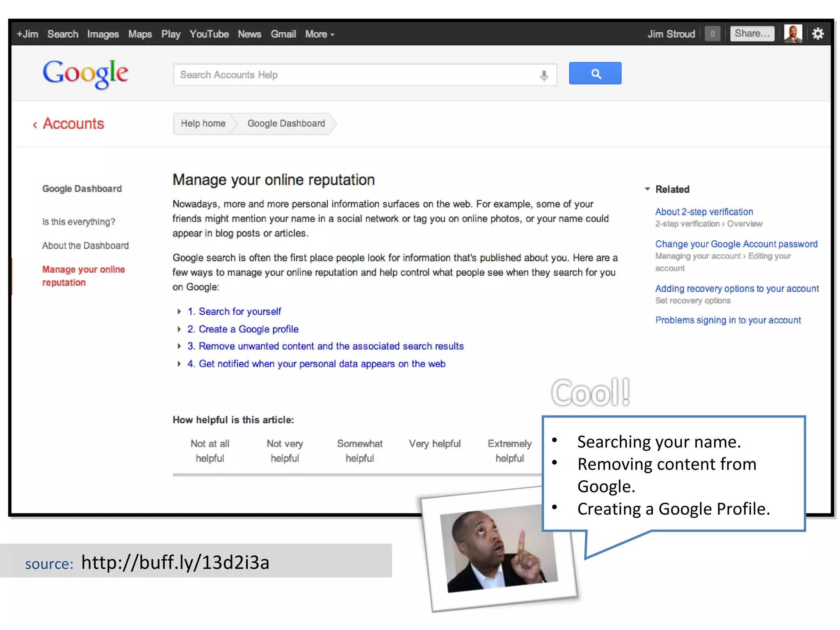The width and height of the screenshot is (840, 630).
Task: Open the notifications counter showing 0
Action: coord(712,34)
